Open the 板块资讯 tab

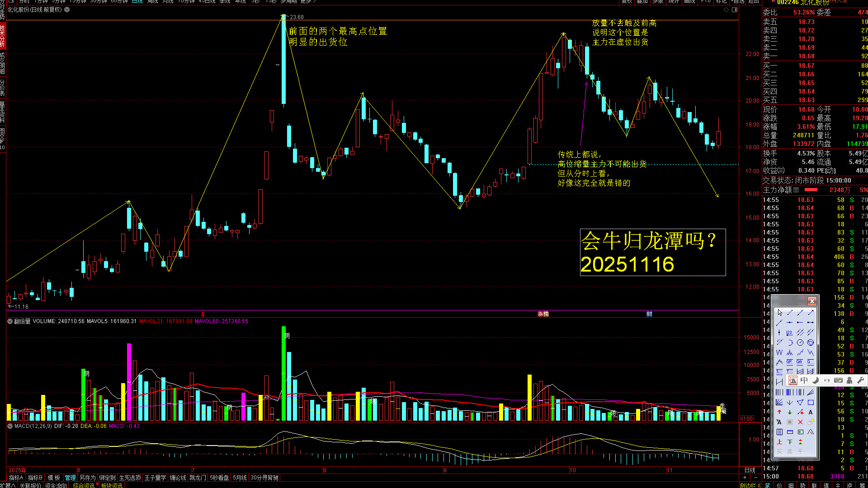click(x=112, y=485)
